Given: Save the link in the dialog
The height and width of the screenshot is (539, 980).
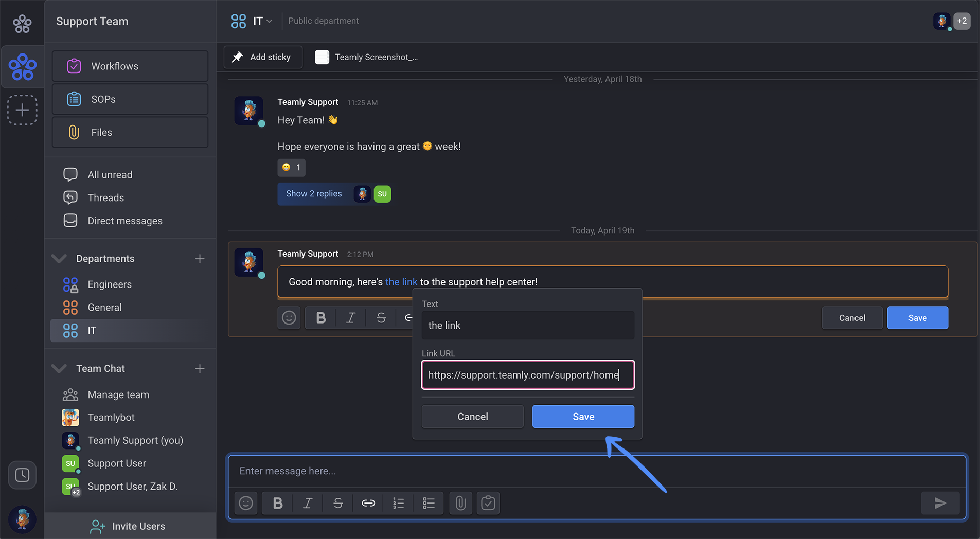Looking at the screenshot, I should click(583, 417).
